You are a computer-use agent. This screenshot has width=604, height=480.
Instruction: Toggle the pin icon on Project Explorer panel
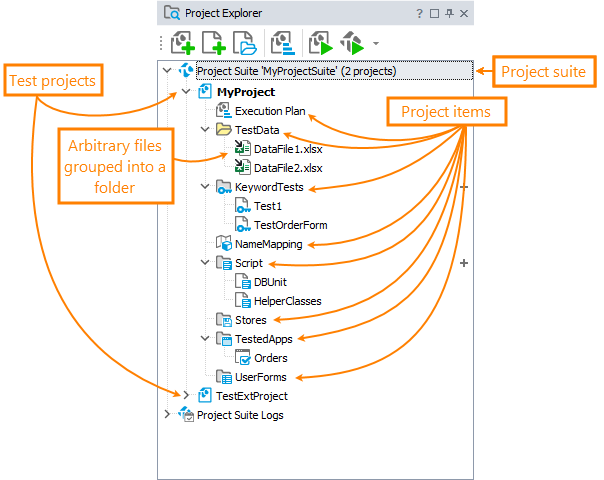[x=451, y=13]
